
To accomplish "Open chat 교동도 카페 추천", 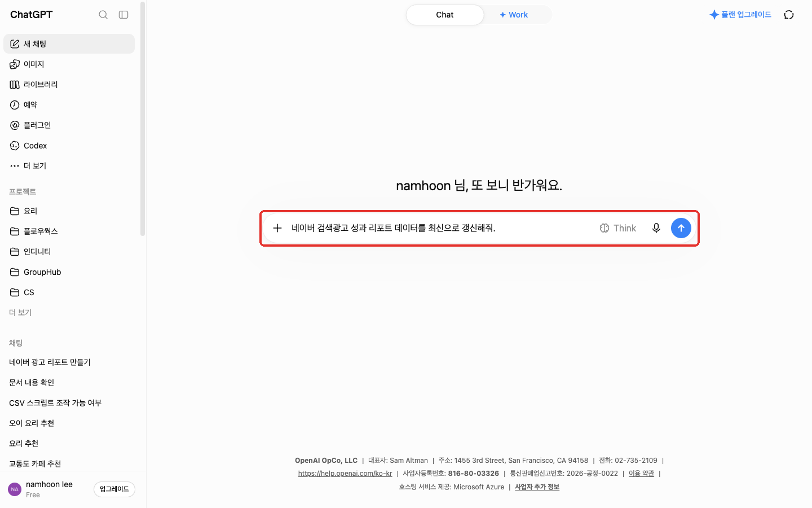I will (69, 464).
